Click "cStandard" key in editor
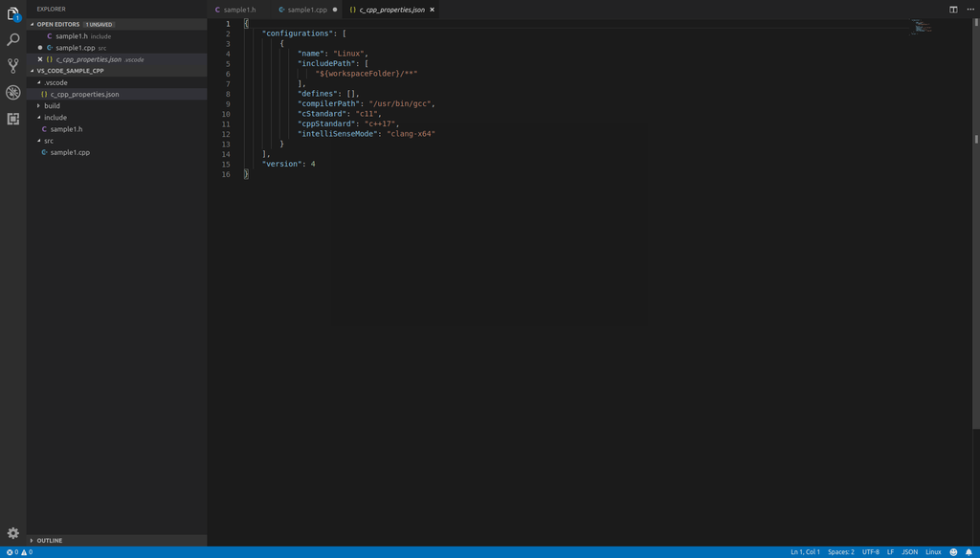Viewport: 980px width, 558px height. pos(322,114)
